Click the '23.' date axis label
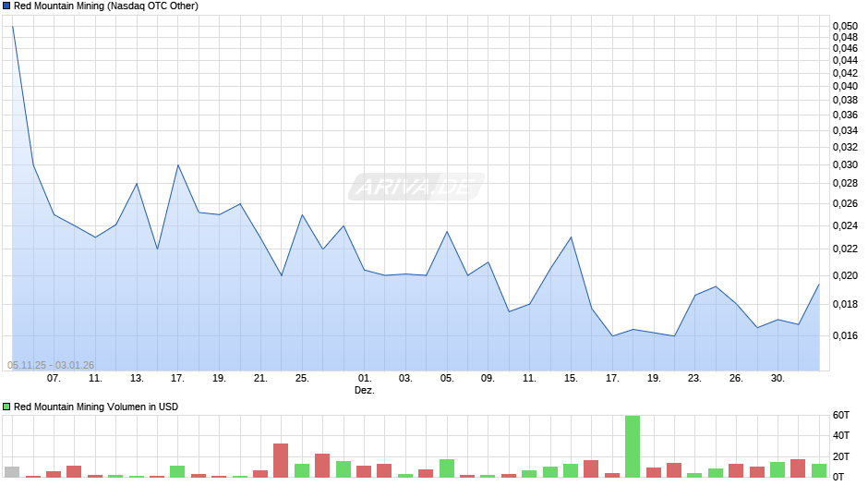 (x=694, y=378)
